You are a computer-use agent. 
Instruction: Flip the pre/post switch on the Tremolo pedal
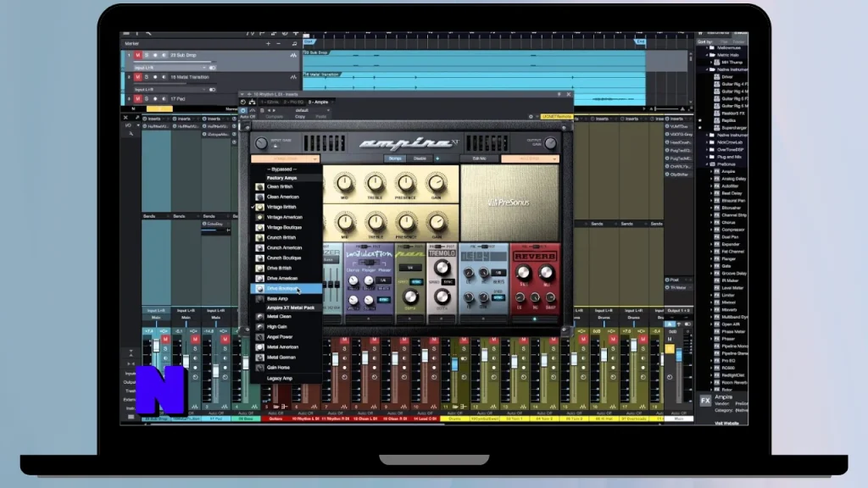pyautogui.click(x=442, y=247)
